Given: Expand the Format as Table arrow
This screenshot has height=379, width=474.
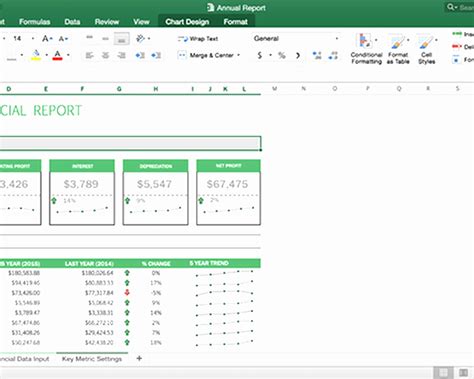Looking at the screenshot, I should [x=408, y=40].
